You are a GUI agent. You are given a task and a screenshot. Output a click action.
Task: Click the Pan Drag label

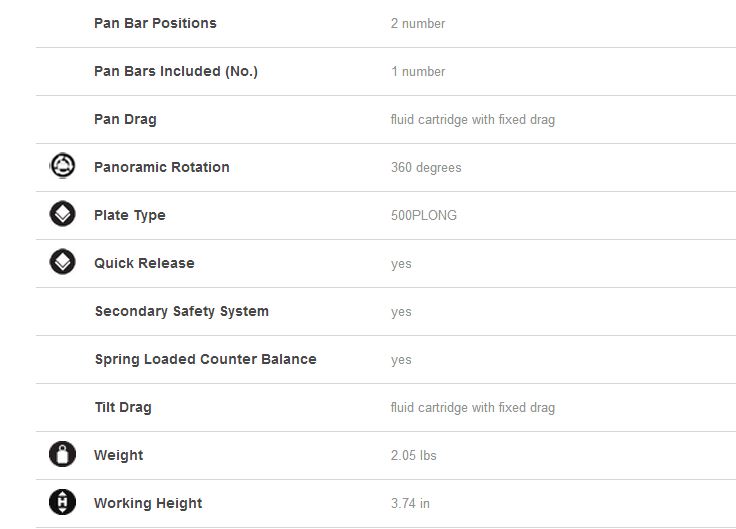[125, 119]
